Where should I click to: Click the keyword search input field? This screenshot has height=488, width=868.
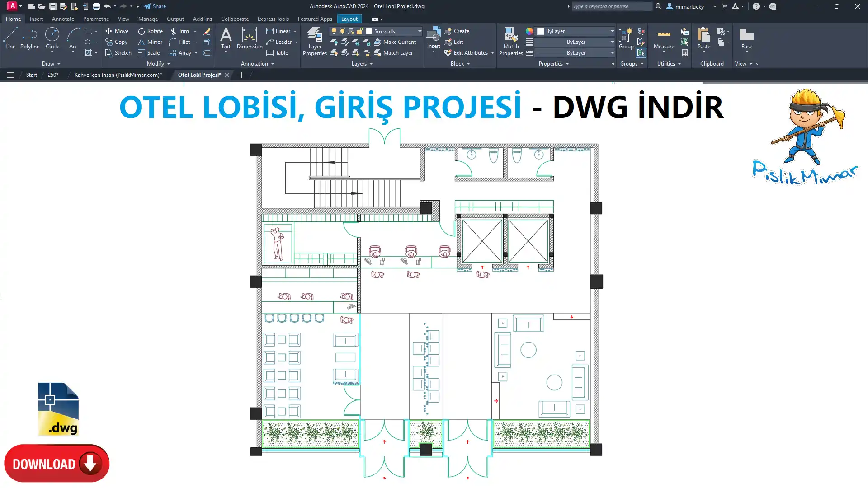point(611,6)
